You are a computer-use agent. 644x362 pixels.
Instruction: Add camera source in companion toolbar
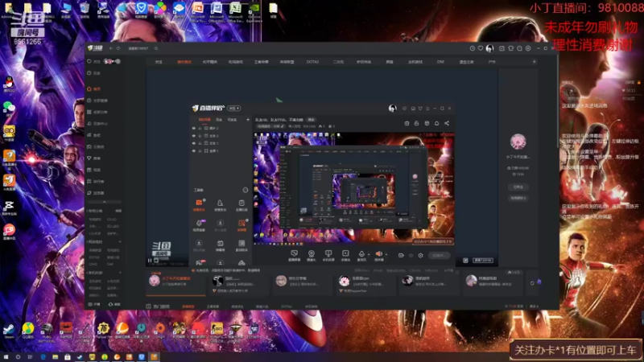point(312,255)
